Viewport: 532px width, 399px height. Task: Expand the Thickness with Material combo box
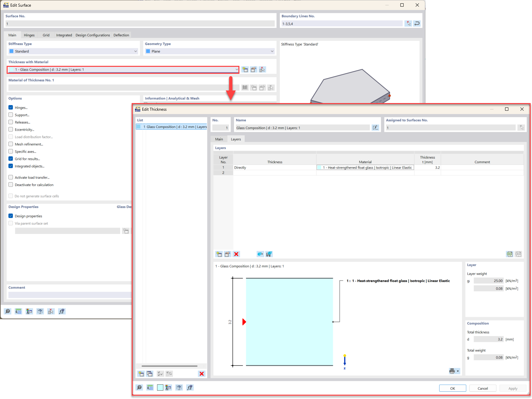(236, 69)
